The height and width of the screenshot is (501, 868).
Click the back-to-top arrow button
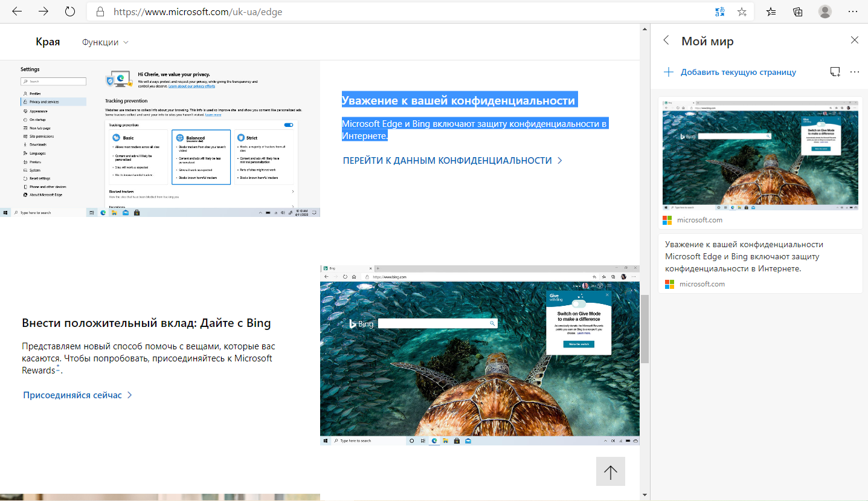[x=611, y=471]
